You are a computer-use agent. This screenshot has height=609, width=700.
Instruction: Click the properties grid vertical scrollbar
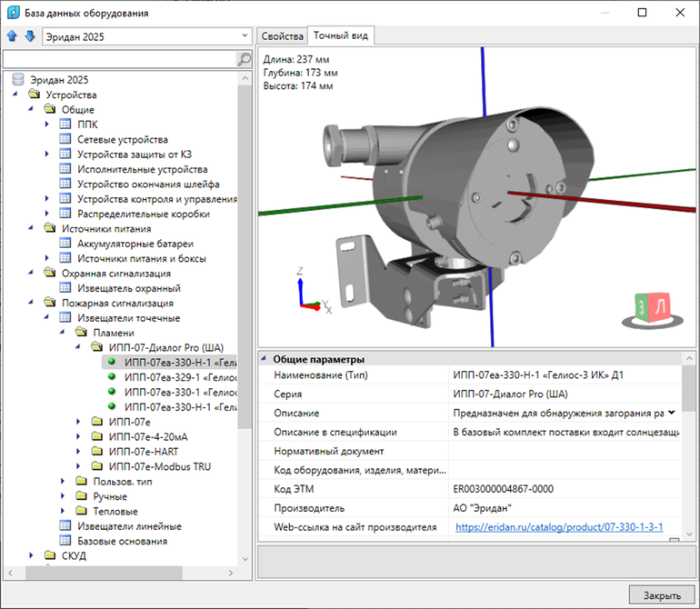tap(689, 387)
